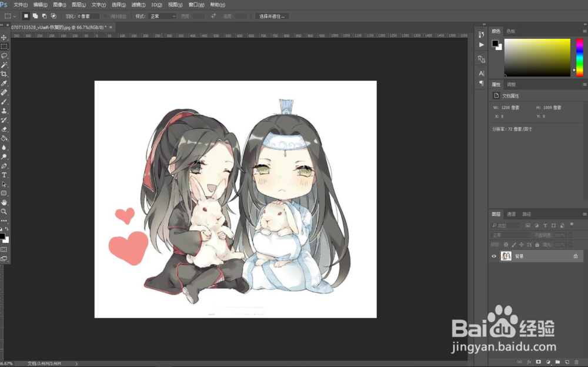Select the Path Selection tool
Image resolution: width=588 pixels, height=367 pixels.
(4, 184)
